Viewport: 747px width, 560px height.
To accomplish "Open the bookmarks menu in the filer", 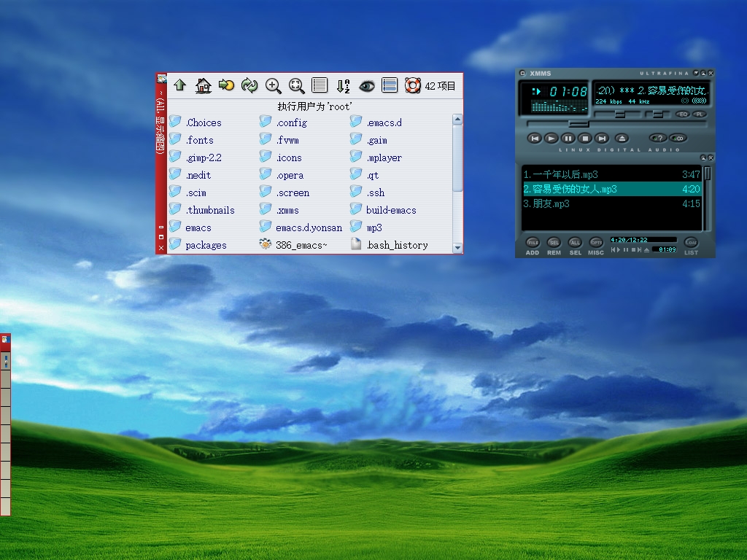I will pos(226,85).
